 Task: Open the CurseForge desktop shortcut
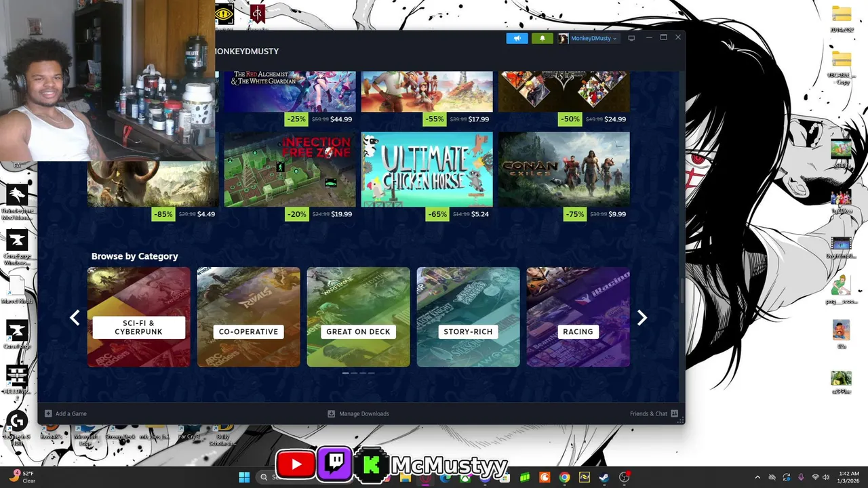point(17,334)
